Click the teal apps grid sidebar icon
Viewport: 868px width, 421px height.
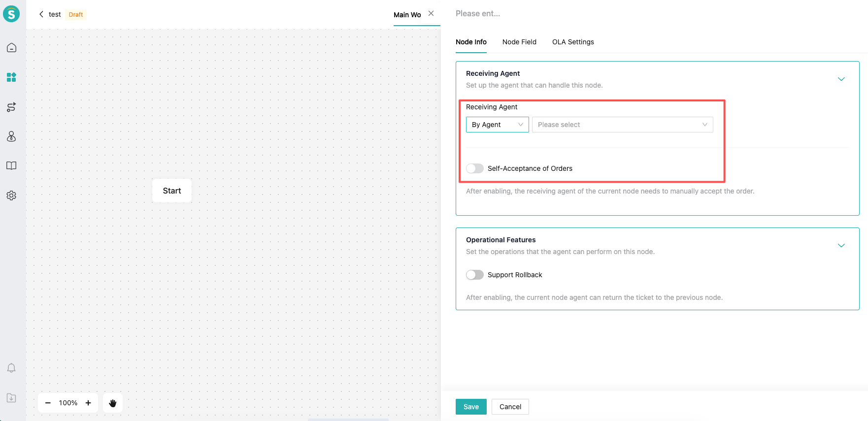point(11,77)
